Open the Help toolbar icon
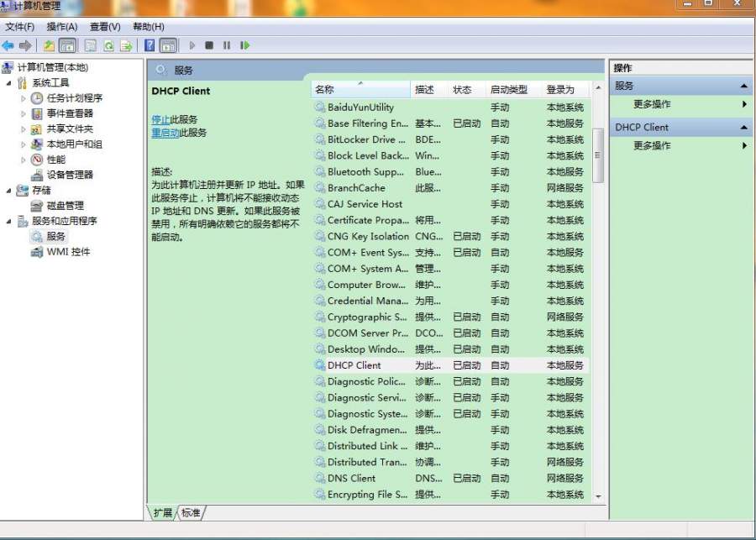 pyautogui.click(x=150, y=46)
